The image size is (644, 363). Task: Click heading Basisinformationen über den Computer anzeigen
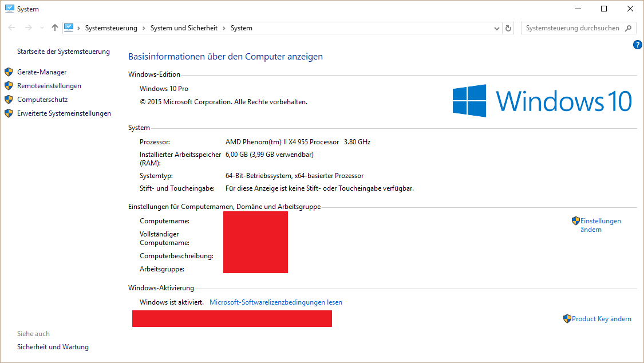226,57
